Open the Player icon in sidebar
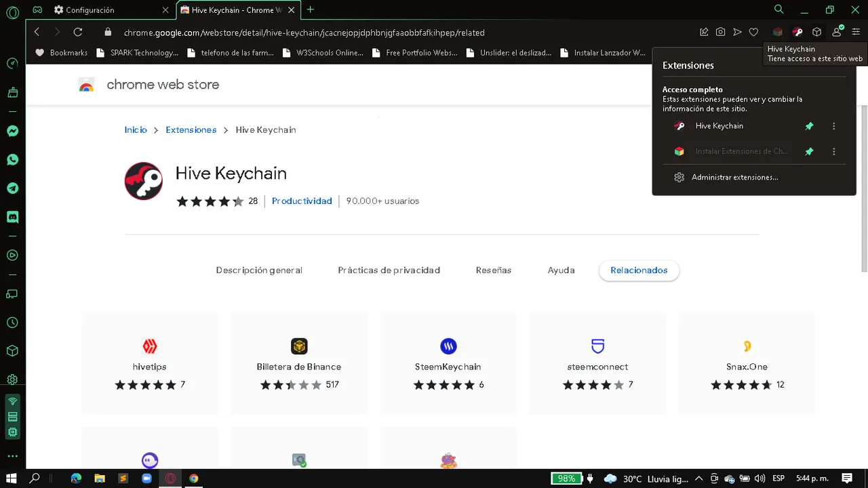The image size is (868, 488). coord(12,256)
